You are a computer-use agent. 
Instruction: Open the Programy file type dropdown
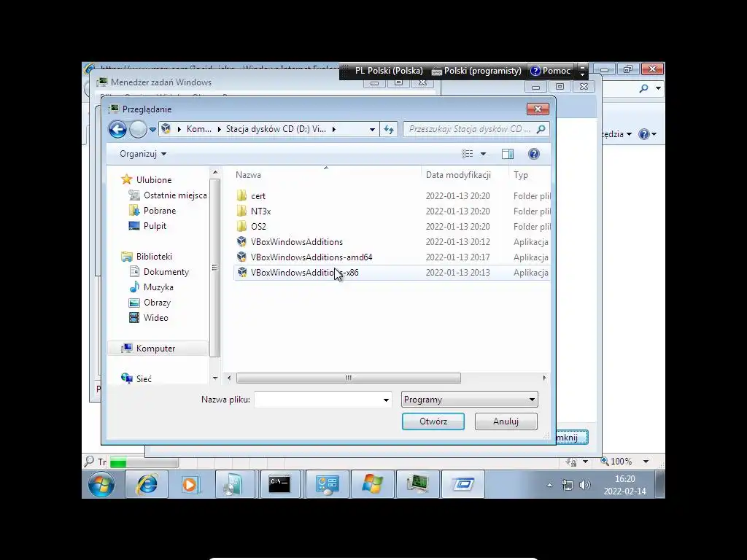[x=470, y=400]
